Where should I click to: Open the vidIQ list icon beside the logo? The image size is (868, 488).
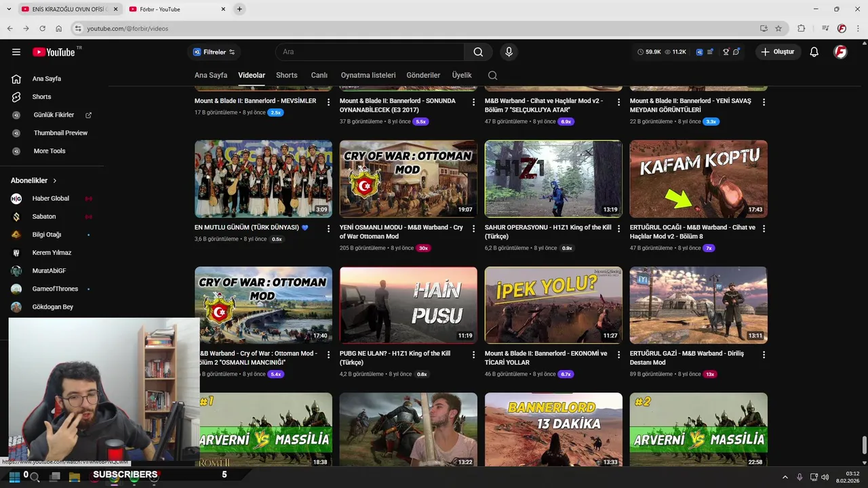click(710, 52)
